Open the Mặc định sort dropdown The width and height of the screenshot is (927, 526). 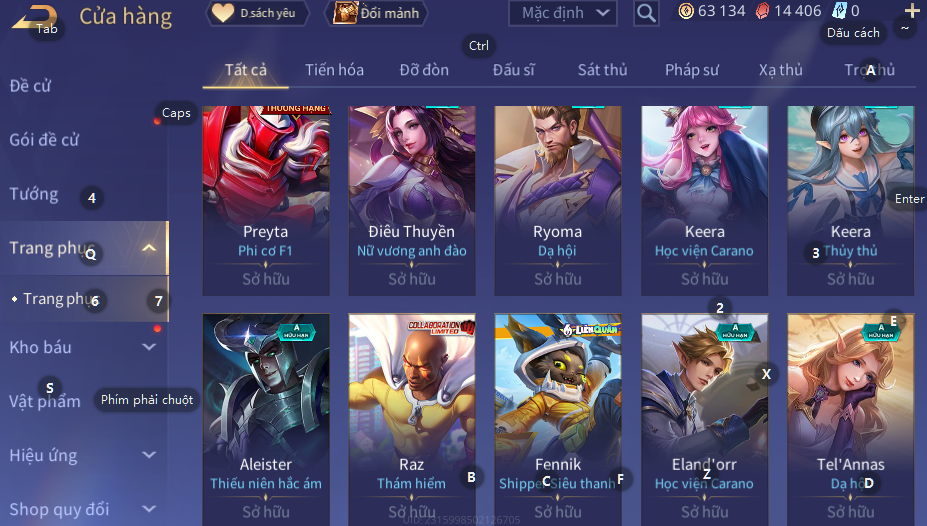[x=563, y=12]
